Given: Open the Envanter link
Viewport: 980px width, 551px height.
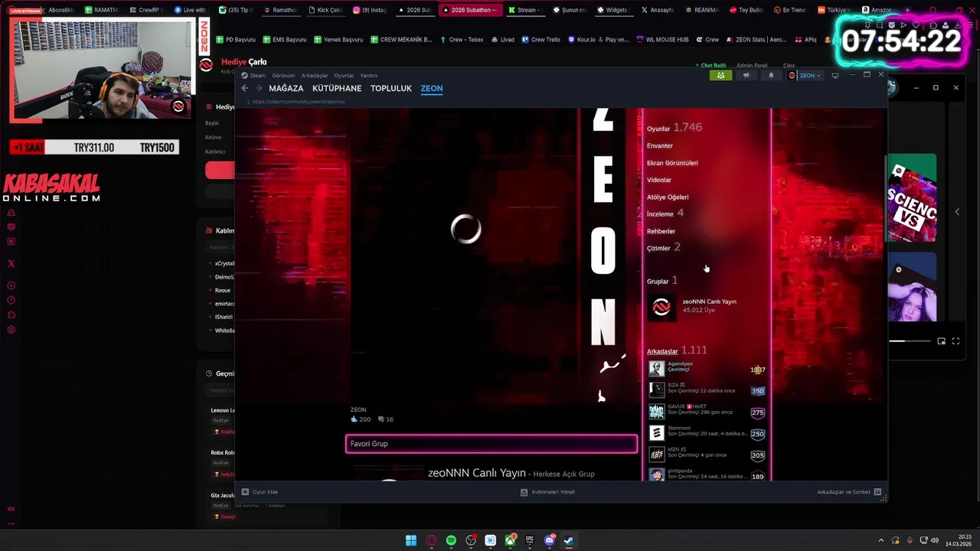Looking at the screenshot, I should click(x=660, y=145).
